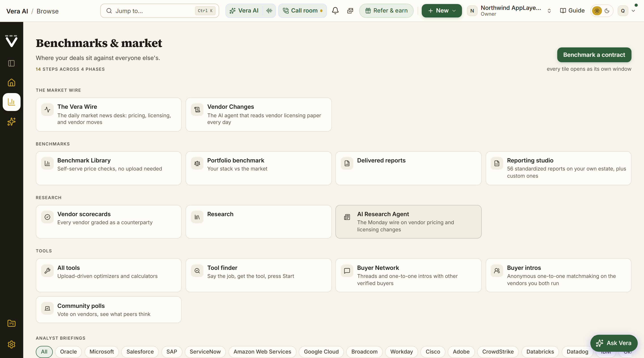This screenshot has height=358, width=644.
Task: Open the Reporting studio tile title
Action: [530, 160]
